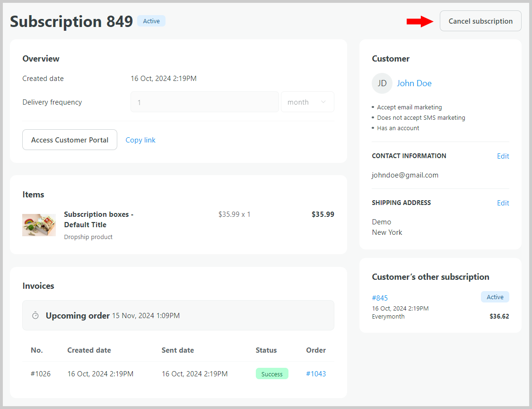Open the Access Customer Portal button
The image size is (532, 409).
pyautogui.click(x=70, y=140)
